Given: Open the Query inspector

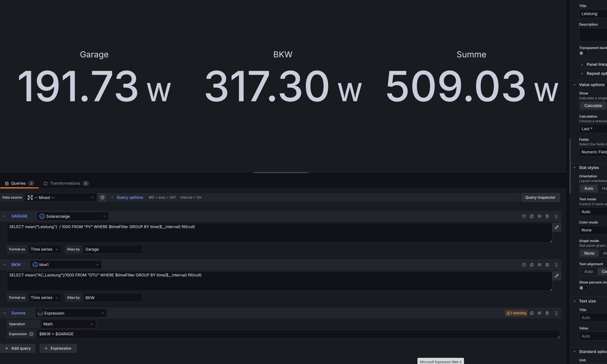Looking at the screenshot, I should click(x=540, y=197).
